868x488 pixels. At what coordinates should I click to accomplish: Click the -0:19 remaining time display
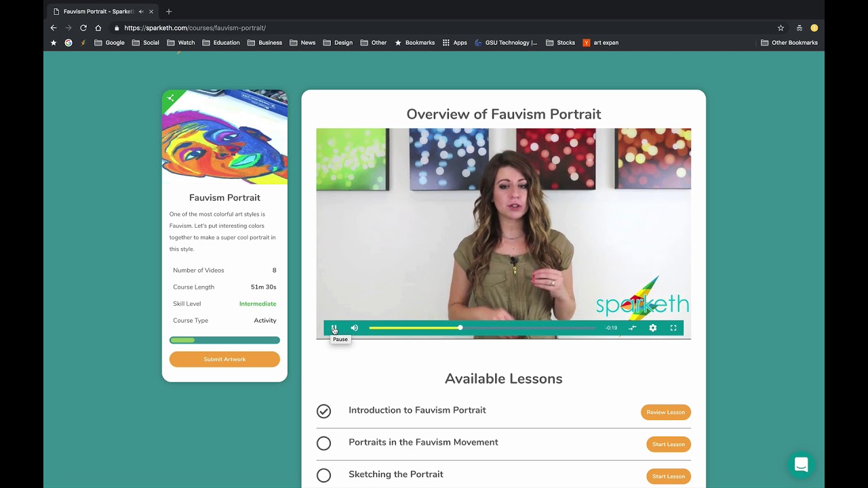click(x=611, y=328)
